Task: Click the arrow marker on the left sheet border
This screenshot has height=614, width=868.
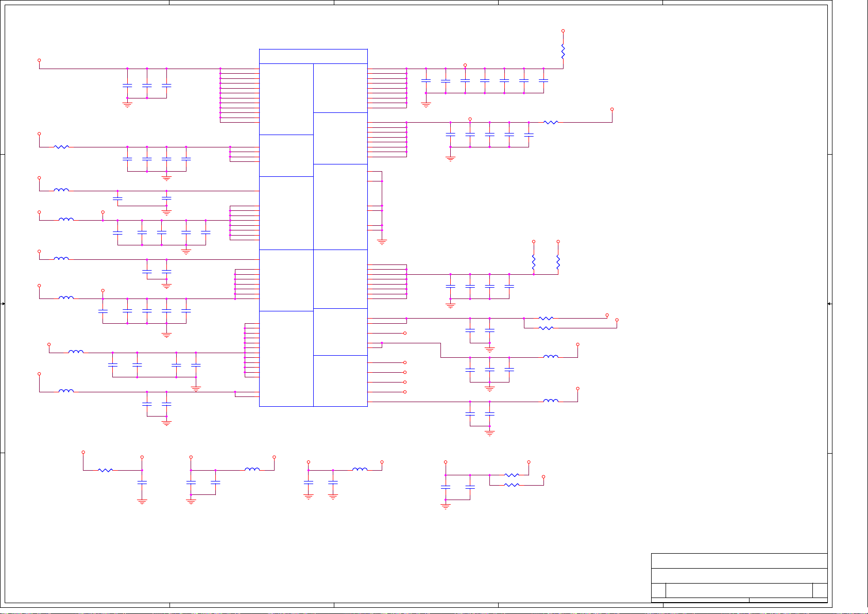Action: pyautogui.click(x=3, y=304)
